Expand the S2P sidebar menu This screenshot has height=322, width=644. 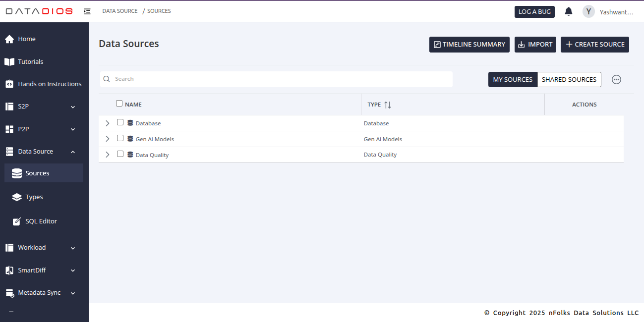coord(73,107)
